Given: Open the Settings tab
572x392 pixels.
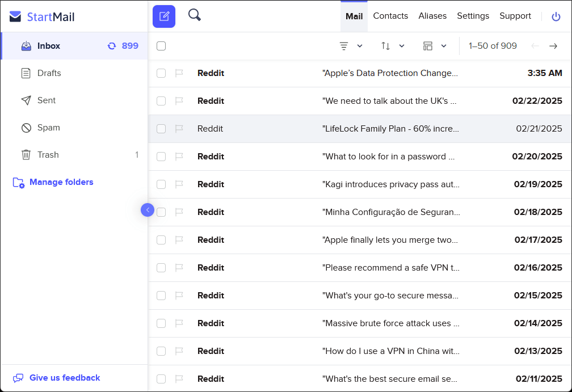Looking at the screenshot, I should click(473, 16).
